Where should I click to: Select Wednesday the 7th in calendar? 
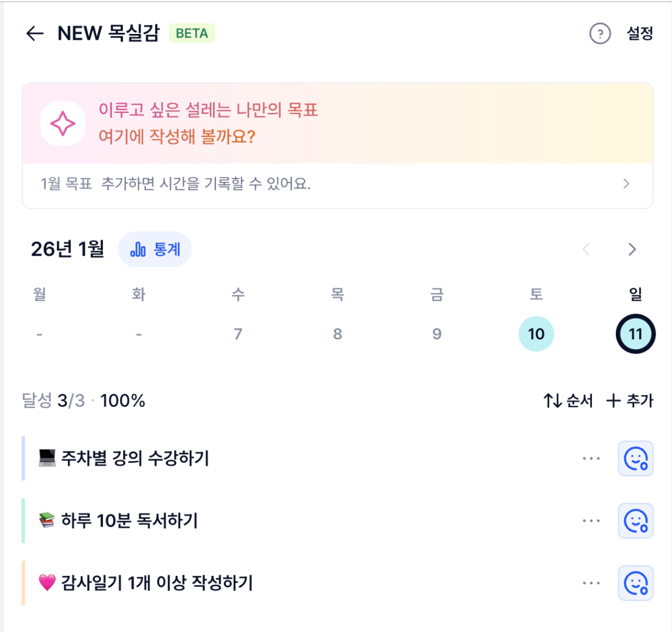click(x=238, y=334)
